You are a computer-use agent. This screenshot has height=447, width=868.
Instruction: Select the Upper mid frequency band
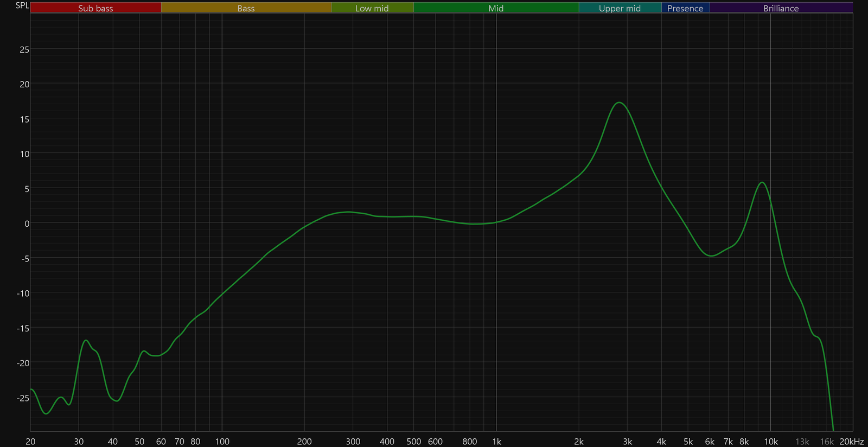(x=620, y=8)
